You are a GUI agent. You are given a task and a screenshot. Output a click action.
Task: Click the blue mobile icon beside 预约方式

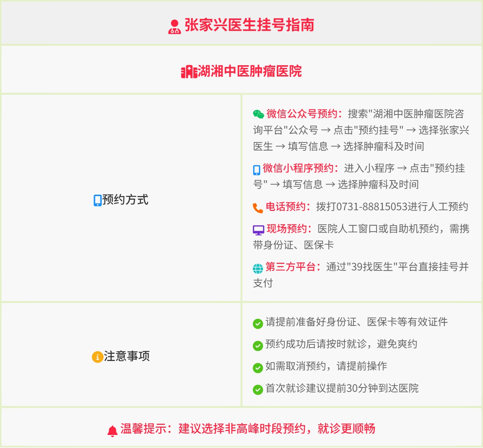(x=98, y=200)
